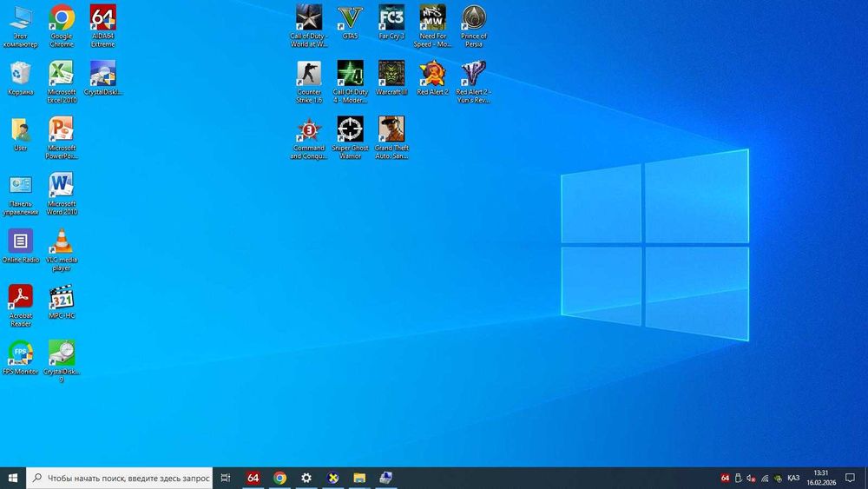This screenshot has height=489, width=868.
Task: Switch to AIDA64 on the taskbar
Action: pyautogui.click(x=253, y=478)
